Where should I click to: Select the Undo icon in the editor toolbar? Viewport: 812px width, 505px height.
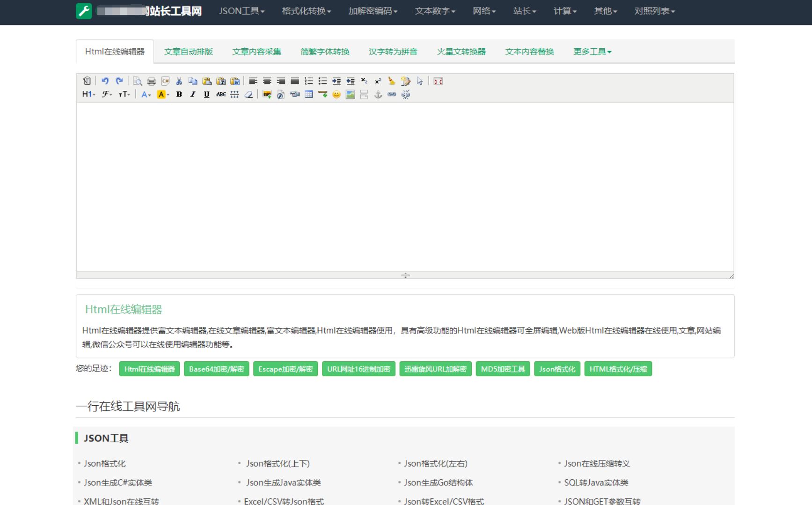pos(105,81)
